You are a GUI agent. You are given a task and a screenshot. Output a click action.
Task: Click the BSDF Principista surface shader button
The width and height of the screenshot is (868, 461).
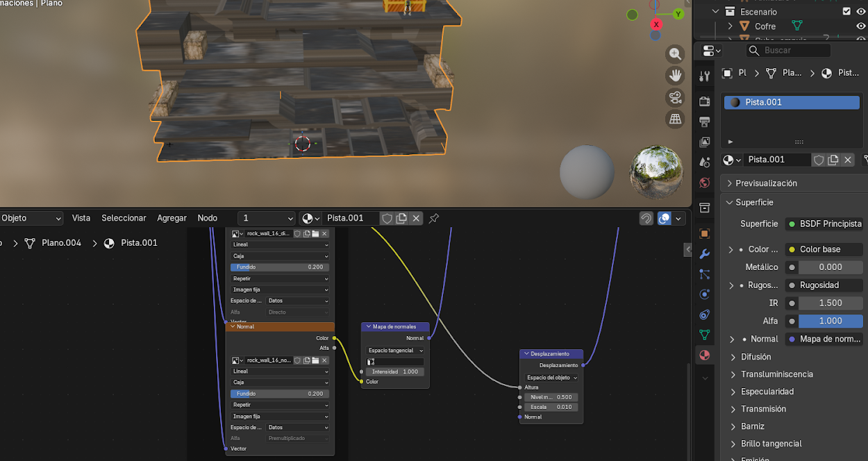[824, 224]
